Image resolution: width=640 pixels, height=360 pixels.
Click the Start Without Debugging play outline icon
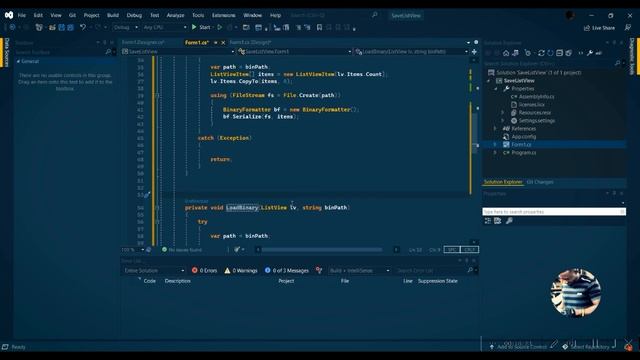[x=220, y=27]
